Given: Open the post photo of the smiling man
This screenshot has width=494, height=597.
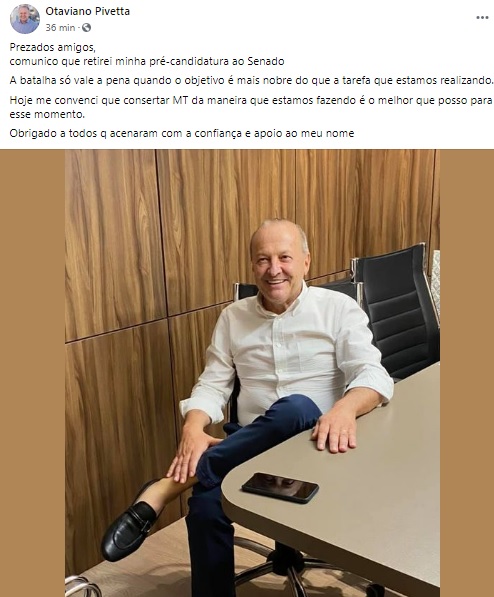Looking at the screenshot, I should pyautogui.click(x=252, y=373).
